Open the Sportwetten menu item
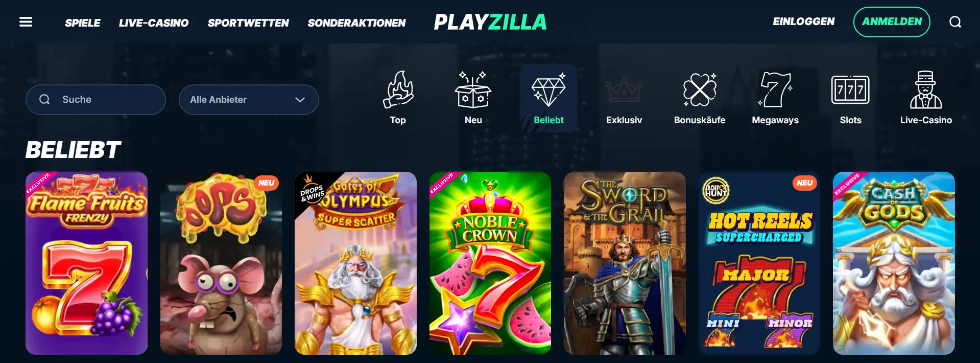 [x=248, y=23]
